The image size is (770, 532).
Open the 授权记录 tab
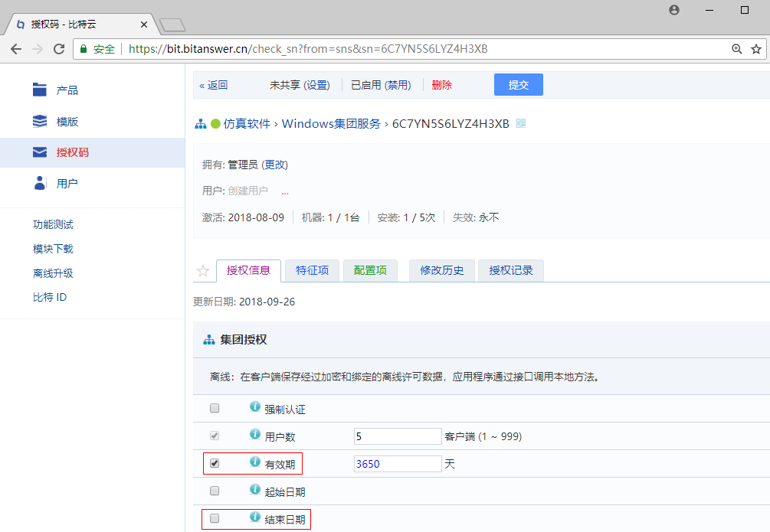click(x=510, y=271)
